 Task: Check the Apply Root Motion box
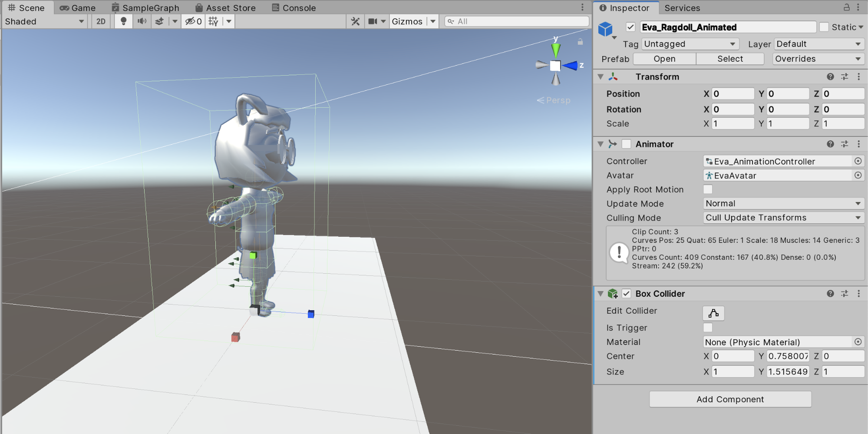[x=708, y=189]
